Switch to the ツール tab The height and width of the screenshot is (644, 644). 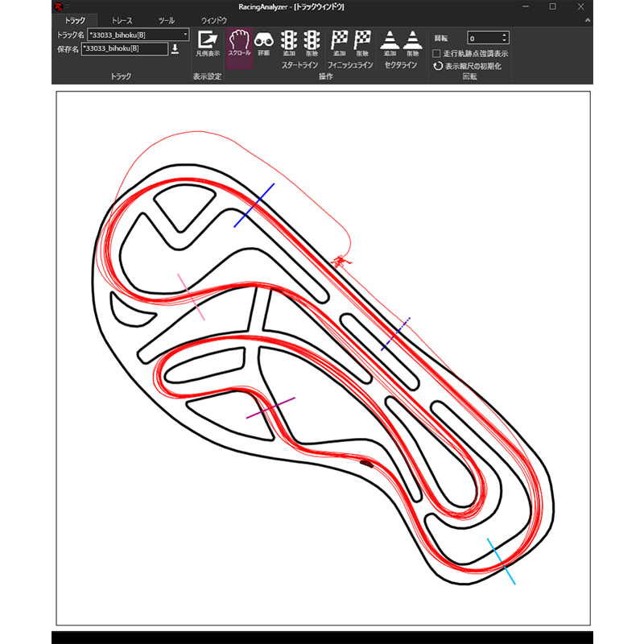166,20
